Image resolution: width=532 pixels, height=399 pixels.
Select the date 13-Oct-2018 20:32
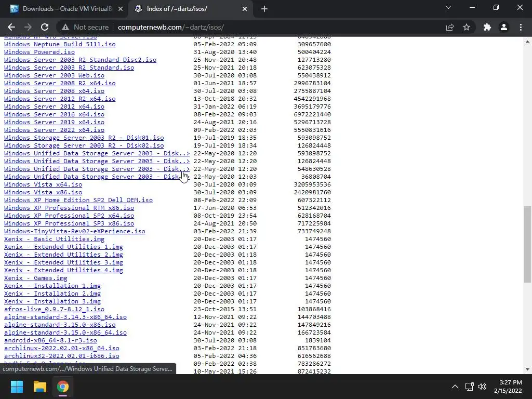click(x=225, y=99)
